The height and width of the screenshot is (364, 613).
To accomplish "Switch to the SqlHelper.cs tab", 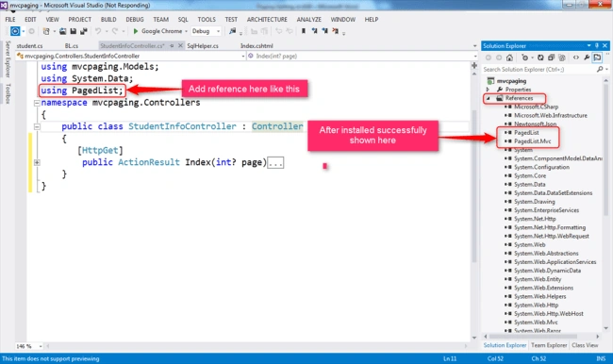I will click(203, 46).
